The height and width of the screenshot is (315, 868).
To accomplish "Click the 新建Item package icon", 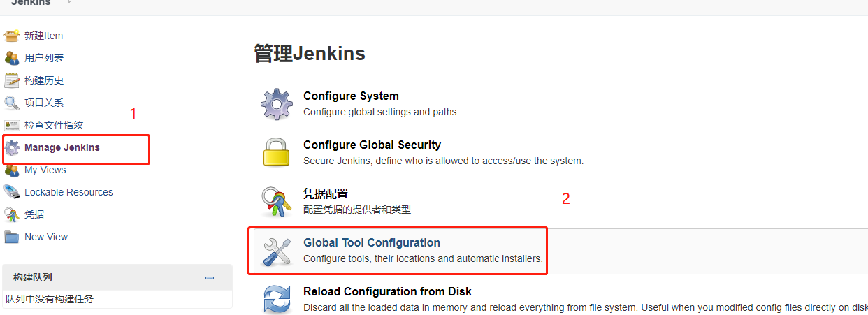I will click(12, 36).
